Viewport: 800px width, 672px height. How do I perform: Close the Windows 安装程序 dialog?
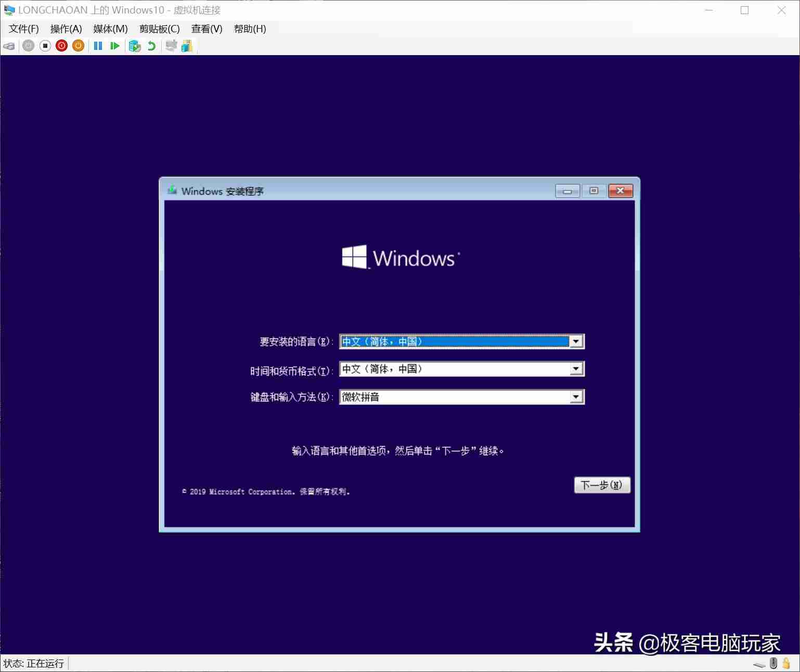(x=621, y=191)
